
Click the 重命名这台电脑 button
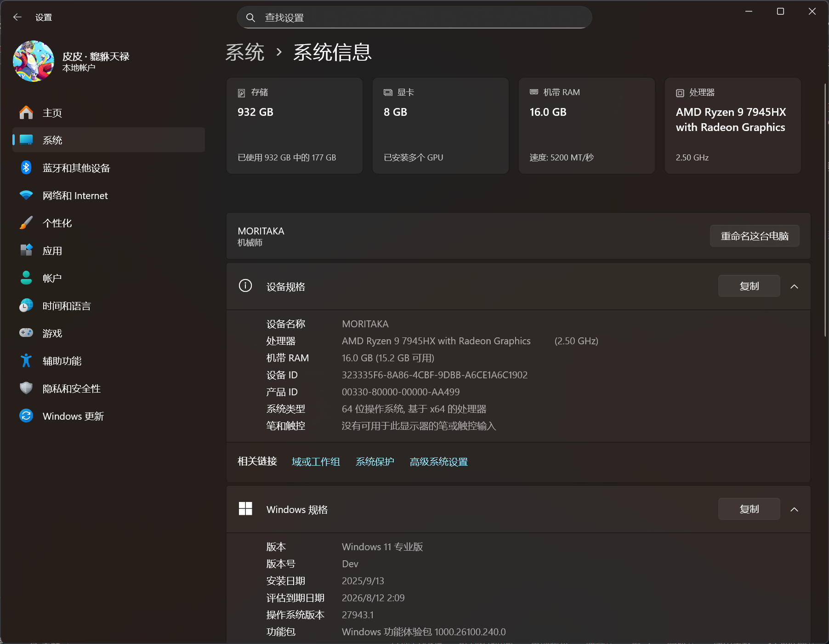[x=754, y=236]
